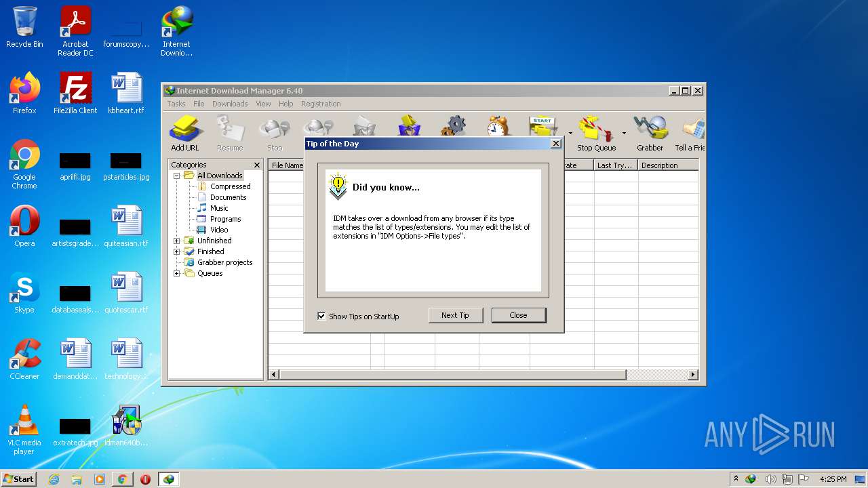The height and width of the screenshot is (488, 868).
Task: Select the kbheart.rtf desktop file
Action: [x=126, y=94]
